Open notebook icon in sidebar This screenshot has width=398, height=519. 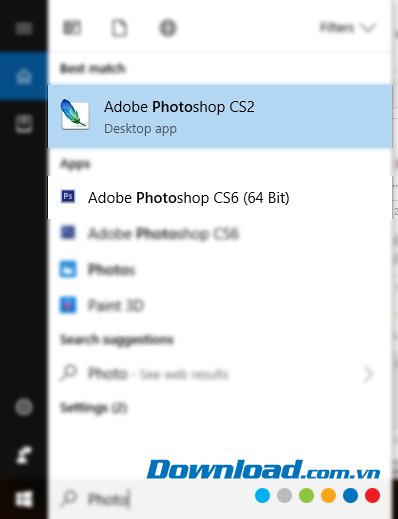tap(24, 124)
